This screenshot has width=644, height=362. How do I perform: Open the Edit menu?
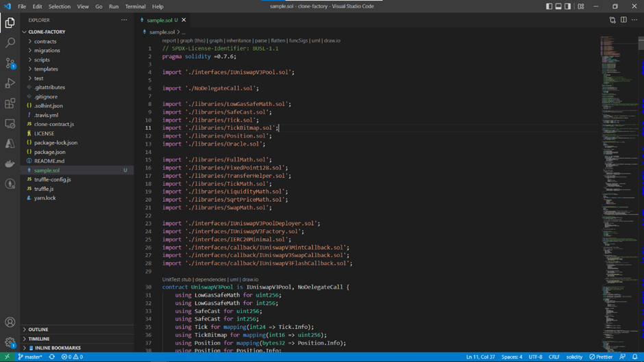point(38,6)
